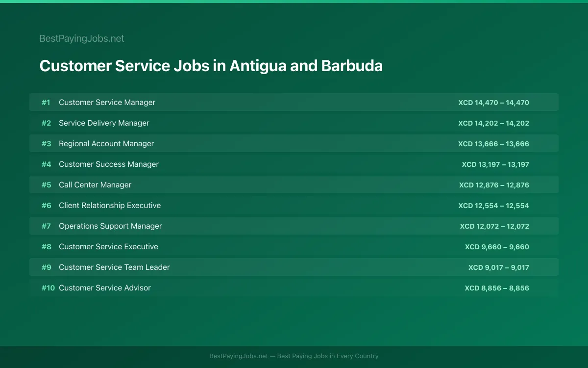Select salary XCD 14,202 – 14,202
The image size is (588, 368).
[x=493, y=123]
